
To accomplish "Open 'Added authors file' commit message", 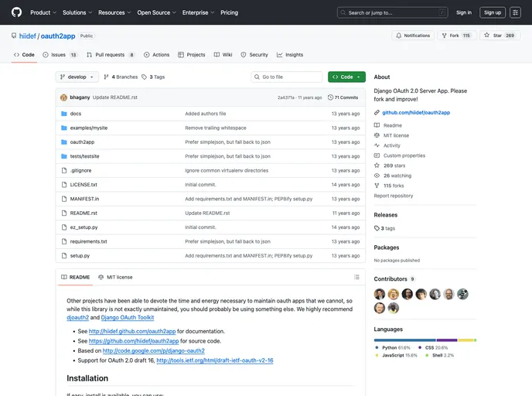I will coord(205,114).
